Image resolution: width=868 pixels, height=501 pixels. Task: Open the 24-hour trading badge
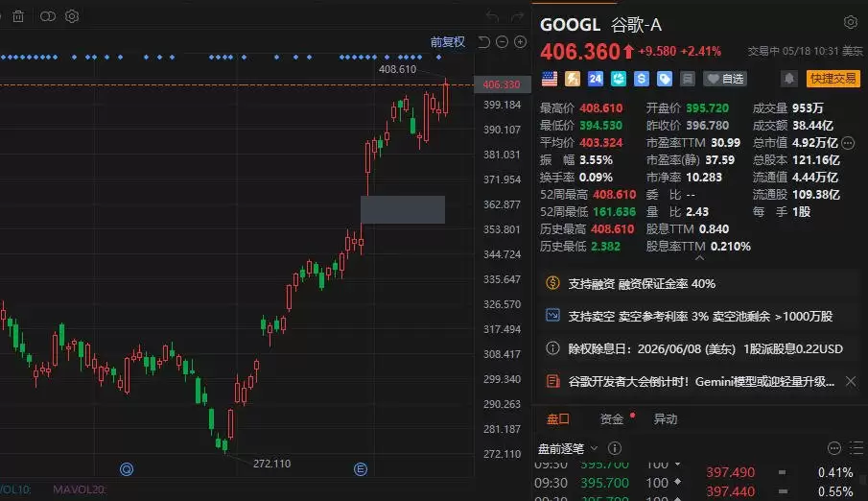[x=596, y=79]
